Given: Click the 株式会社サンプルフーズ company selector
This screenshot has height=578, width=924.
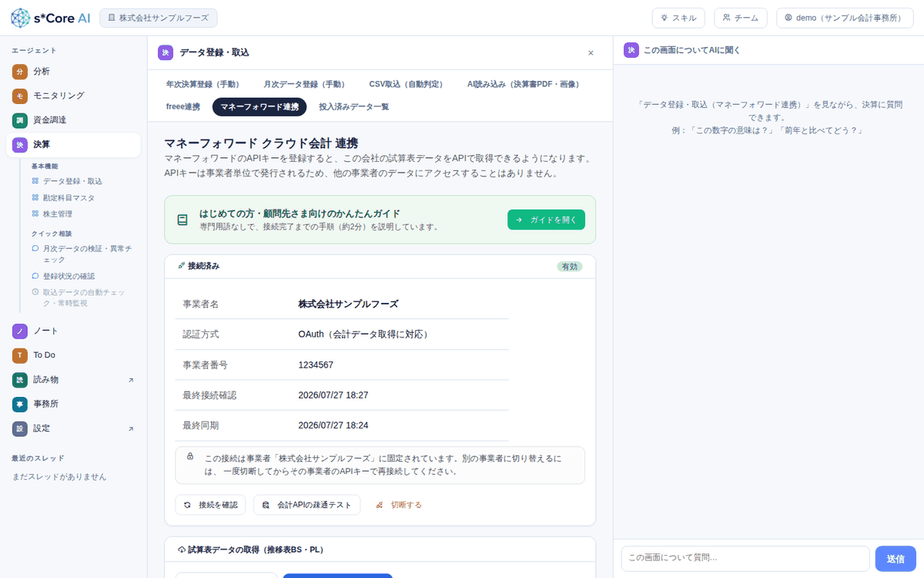Looking at the screenshot, I should point(159,18).
